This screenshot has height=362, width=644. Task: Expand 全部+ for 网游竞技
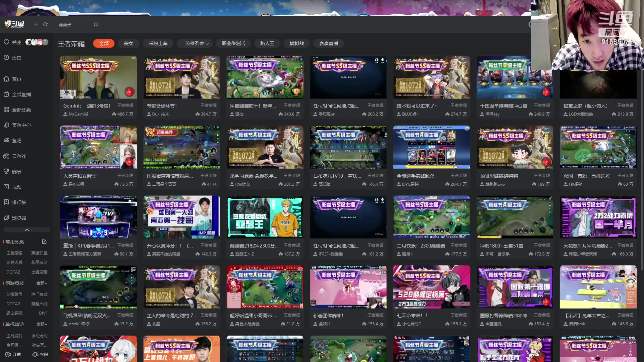[42, 283]
